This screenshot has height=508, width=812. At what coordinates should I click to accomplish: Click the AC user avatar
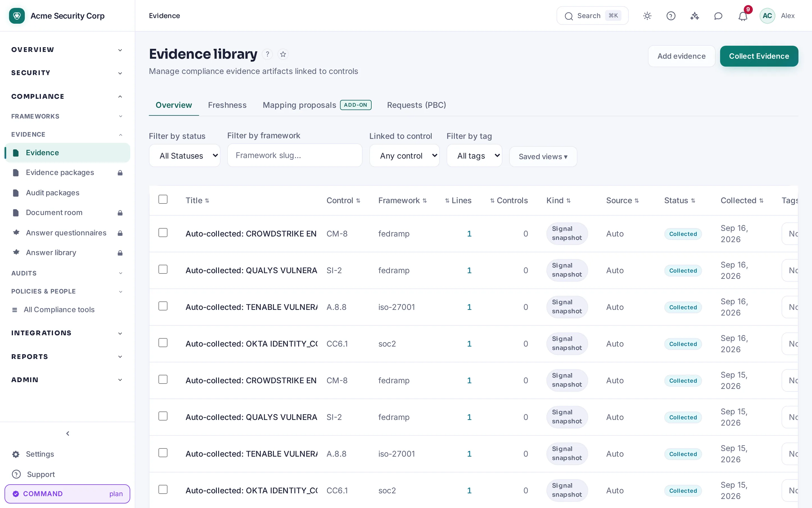coord(767,16)
